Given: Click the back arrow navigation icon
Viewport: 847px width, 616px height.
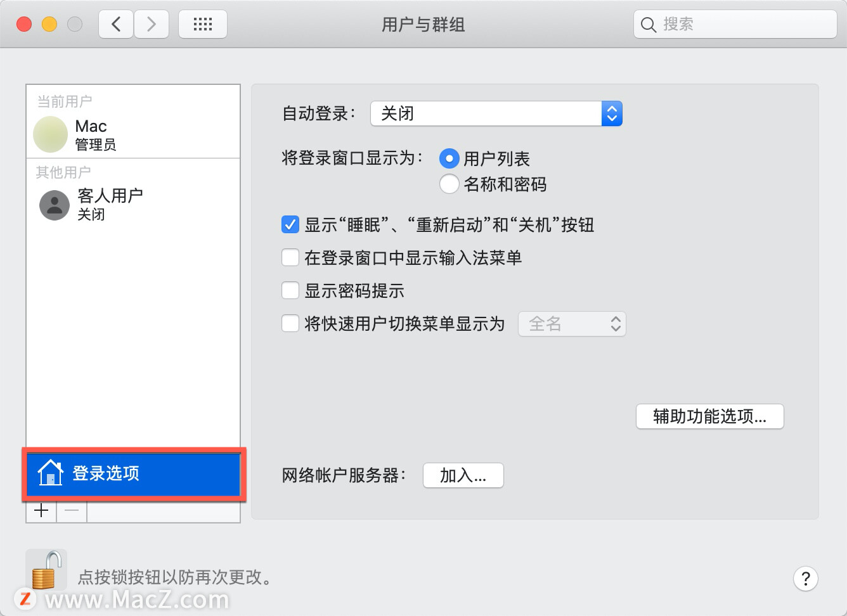Looking at the screenshot, I should point(115,23).
